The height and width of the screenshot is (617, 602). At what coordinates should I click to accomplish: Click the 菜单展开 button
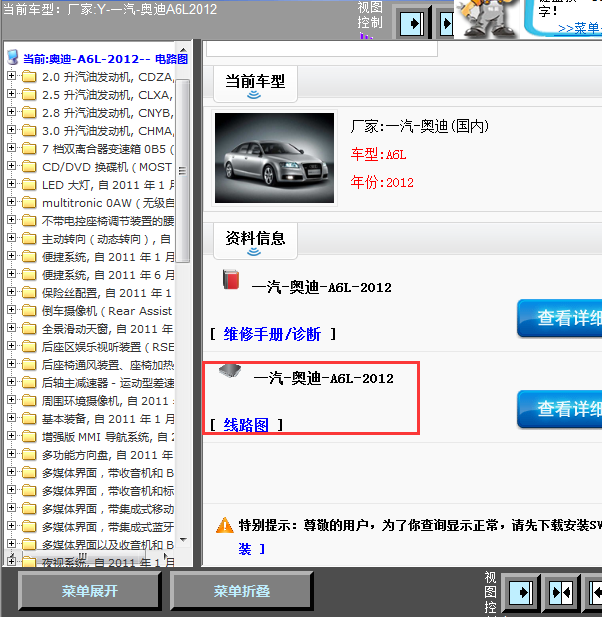click(90, 591)
